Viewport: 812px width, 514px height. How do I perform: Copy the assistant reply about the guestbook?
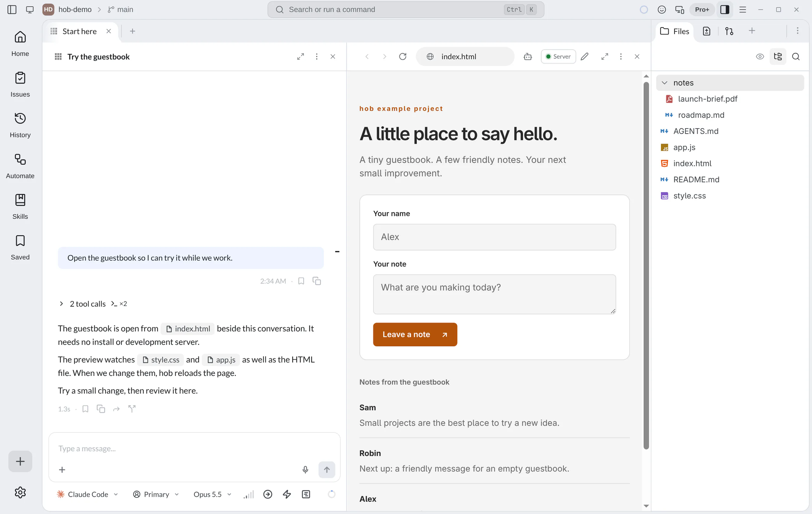point(101,409)
